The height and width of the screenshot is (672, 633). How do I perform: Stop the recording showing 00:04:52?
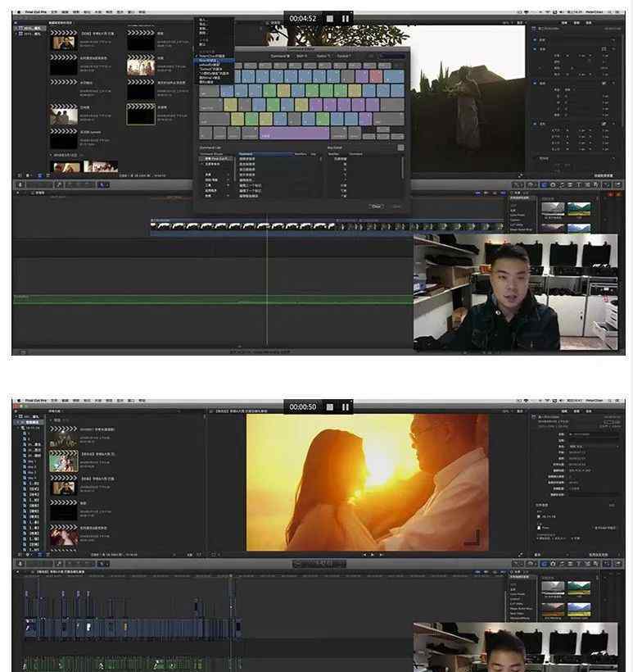pyautogui.click(x=330, y=18)
